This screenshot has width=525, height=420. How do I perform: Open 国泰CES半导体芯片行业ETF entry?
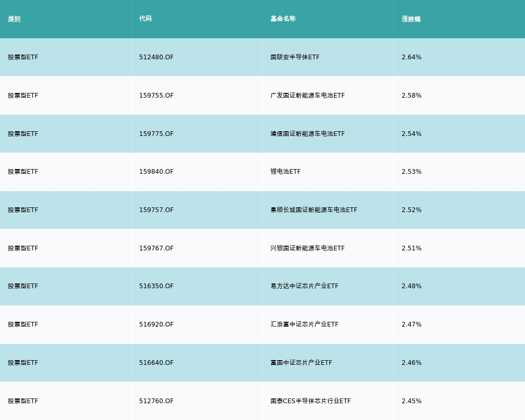(311, 401)
